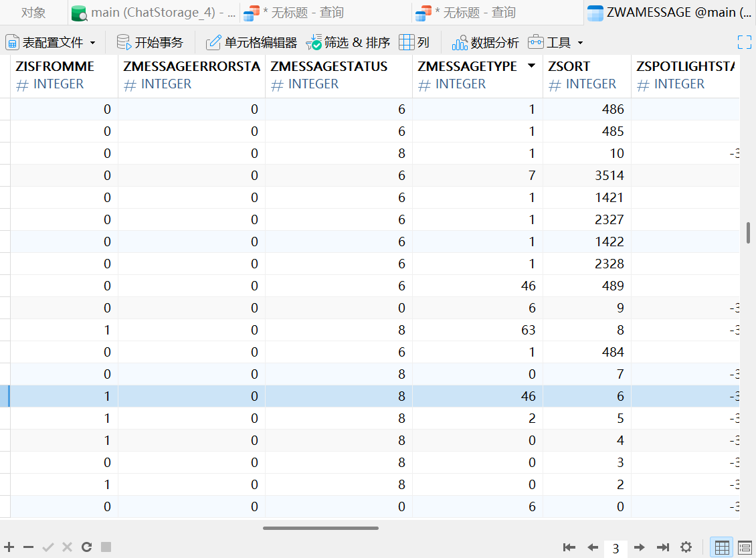
Task: Click the begin transaction (开始事务) icon
Action: (124, 43)
